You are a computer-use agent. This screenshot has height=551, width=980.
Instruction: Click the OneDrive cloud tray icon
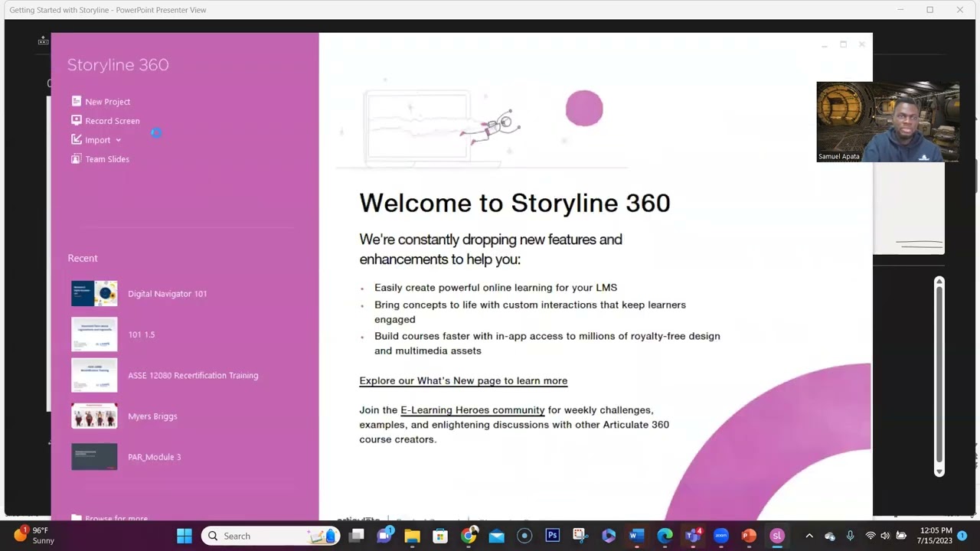pyautogui.click(x=829, y=536)
